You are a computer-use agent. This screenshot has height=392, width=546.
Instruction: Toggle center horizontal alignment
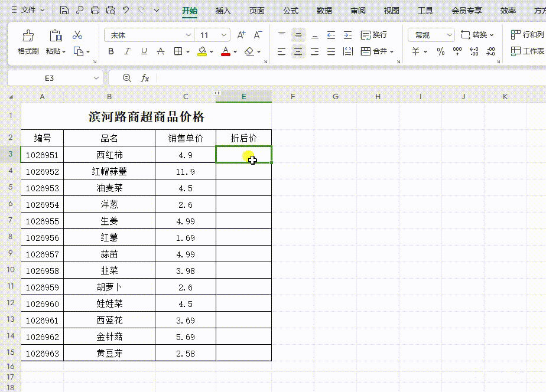(x=298, y=51)
